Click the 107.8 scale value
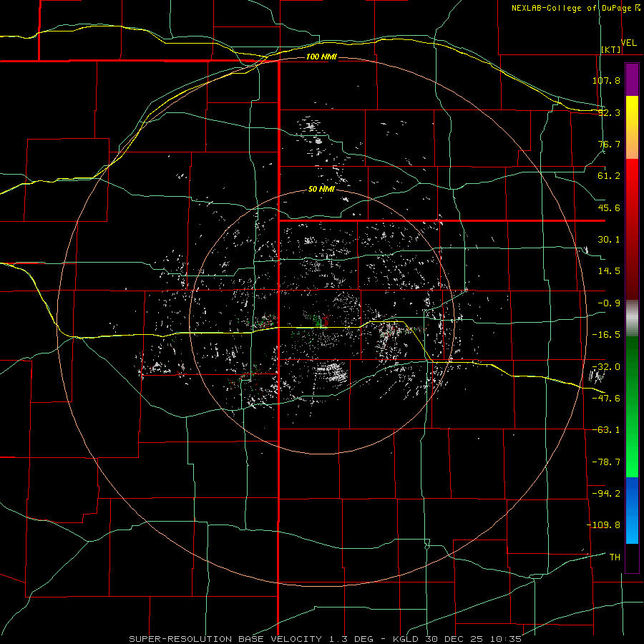Screen dimensions: 644x644 606,80
